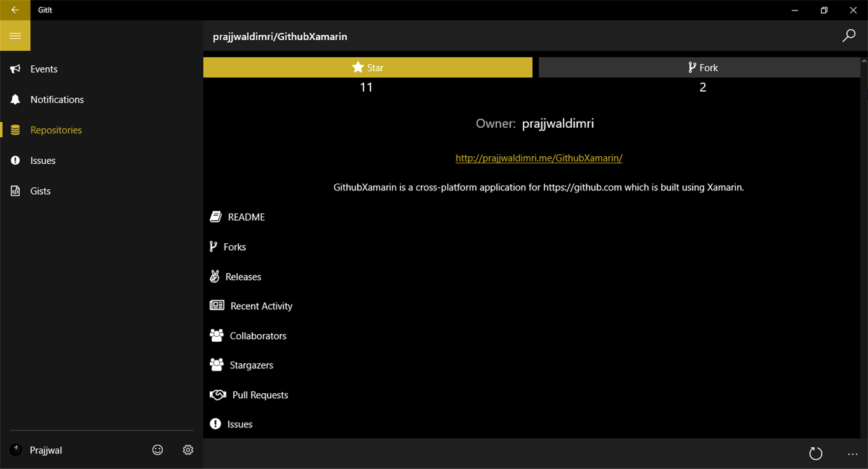This screenshot has height=469, width=868.
Task: Open the Events sidebar section
Action: click(x=43, y=69)
